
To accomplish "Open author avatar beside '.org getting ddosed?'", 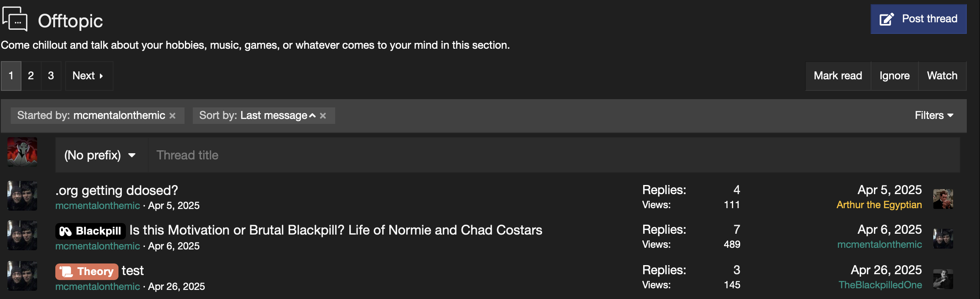I will pyautogui.click(x=22, y=196).
